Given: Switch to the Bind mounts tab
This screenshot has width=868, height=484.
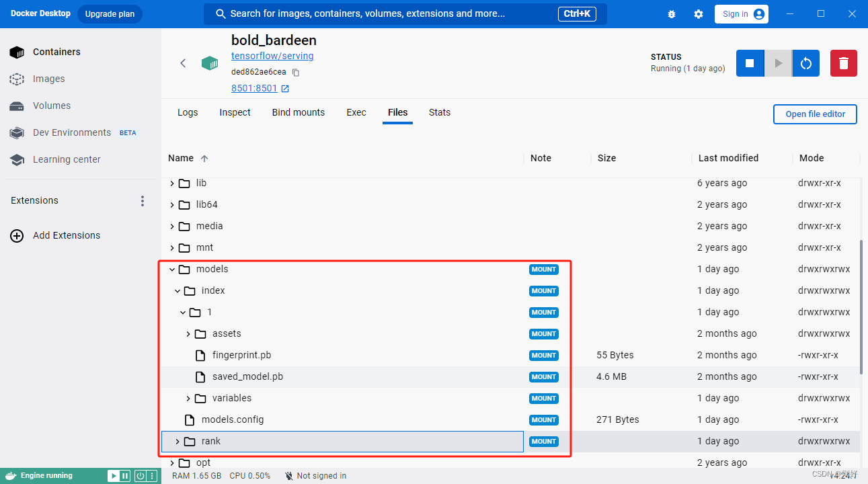Looking at the screenshot, I should point(299,112).
